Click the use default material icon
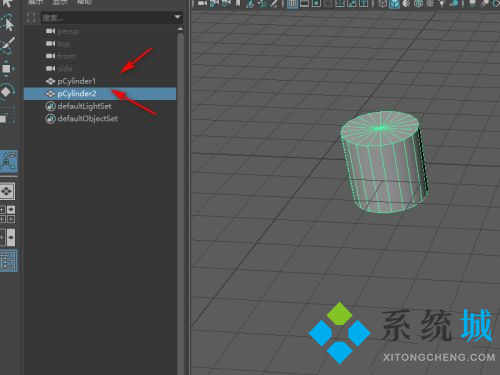 click(406, 4)
